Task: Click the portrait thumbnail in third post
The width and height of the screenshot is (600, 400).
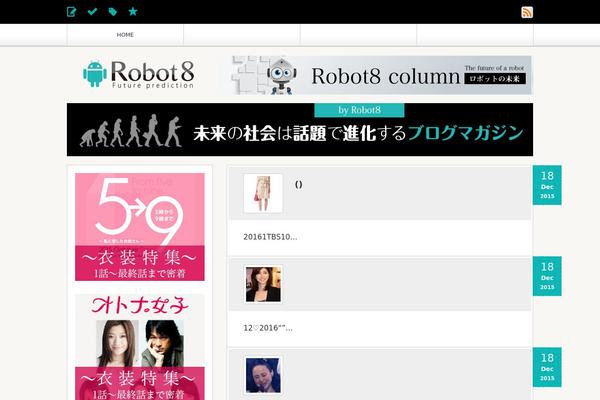Action: coord(263,375)
